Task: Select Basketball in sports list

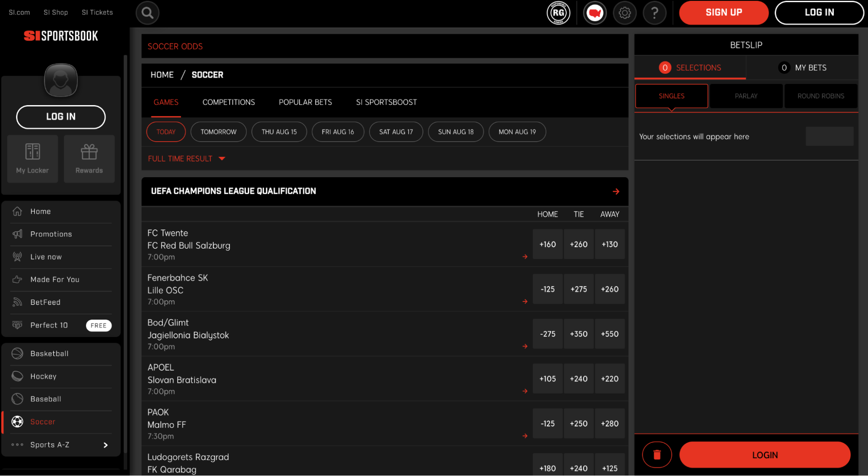Action: point(61,354)
